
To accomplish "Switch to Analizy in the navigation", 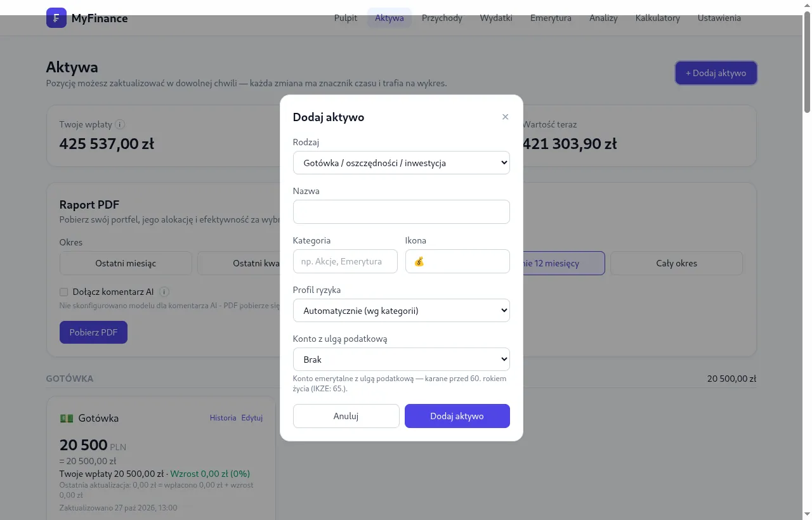I will 603,18.
